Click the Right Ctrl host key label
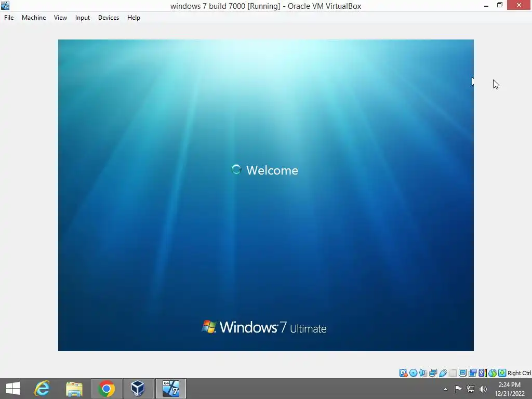This screenshot has height=399, width=532. 519,373
